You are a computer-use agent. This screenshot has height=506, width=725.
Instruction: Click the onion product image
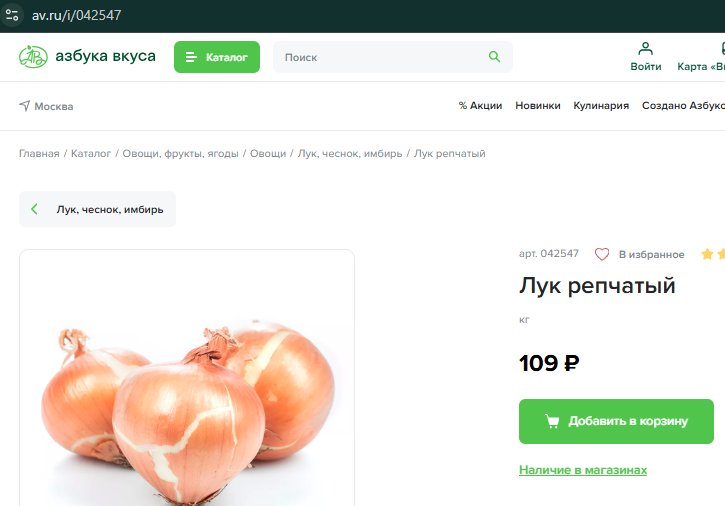(x=187, y=378)
